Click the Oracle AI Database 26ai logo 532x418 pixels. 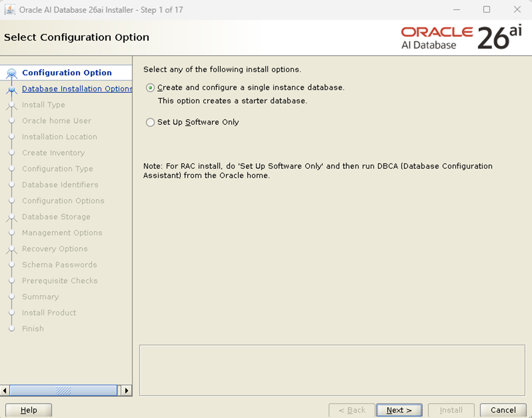[461, 38]
